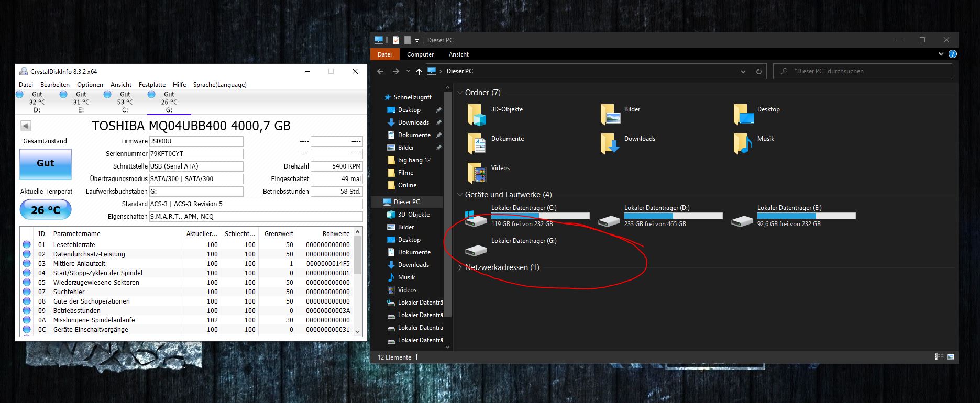Click the 26 °C temperature button

(46, 210)
